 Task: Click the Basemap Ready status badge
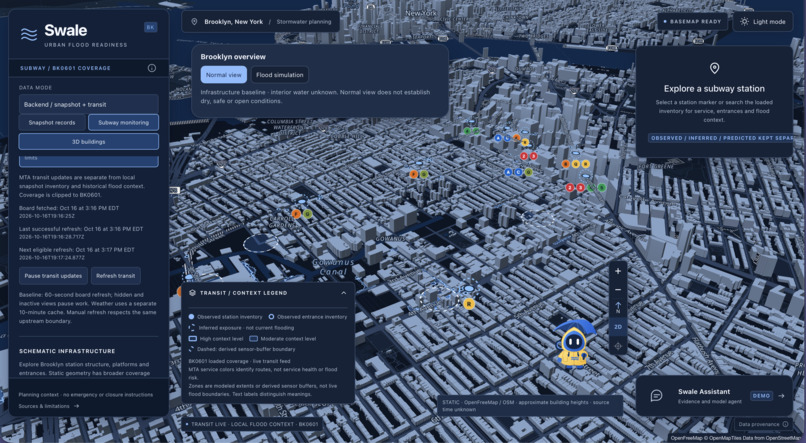[x=692, y=22]
